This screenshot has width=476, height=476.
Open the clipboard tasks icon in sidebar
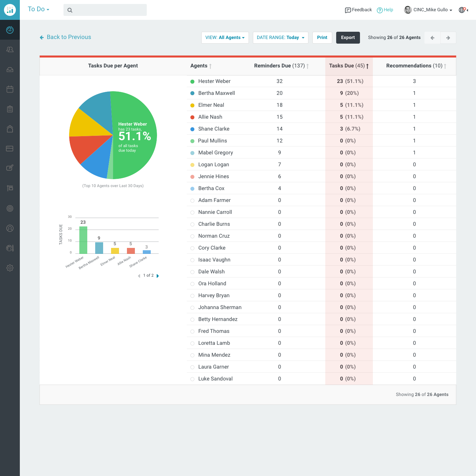(x=10, y=109)
